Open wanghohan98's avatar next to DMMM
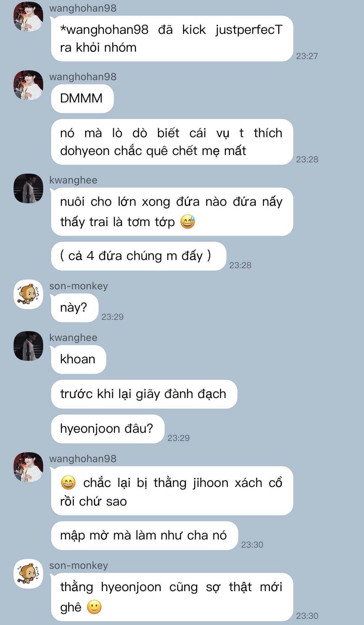364x625 pixels. (x=28, y=85)
